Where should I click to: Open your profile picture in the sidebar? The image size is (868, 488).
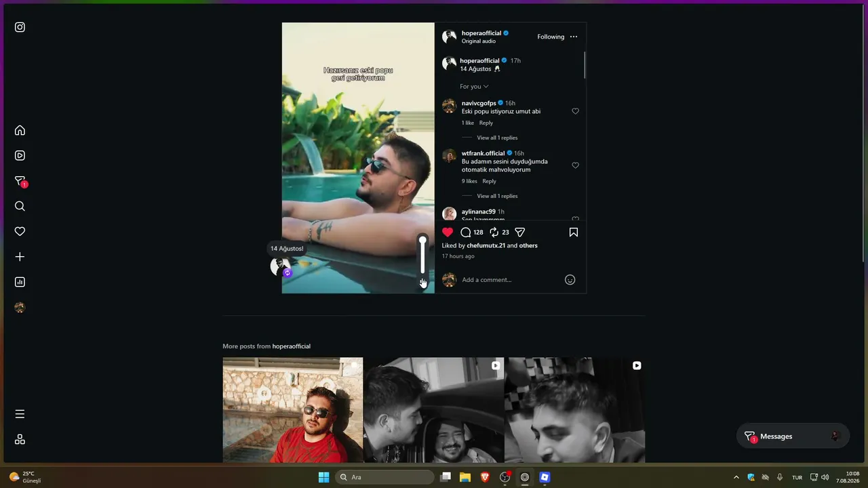pyautogui.click(x=20, y=308)
